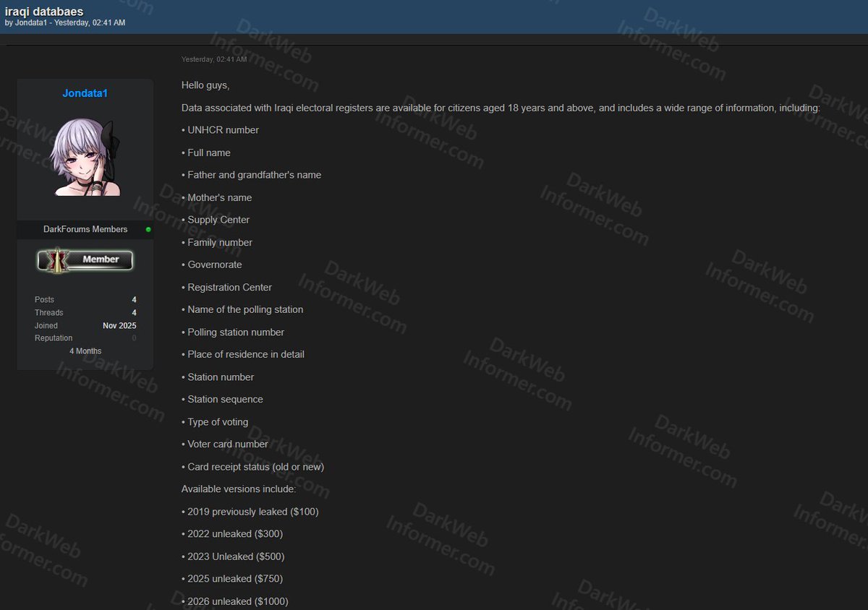Open the Posts count value
The image size is (868, 610).
click(134, 300)
